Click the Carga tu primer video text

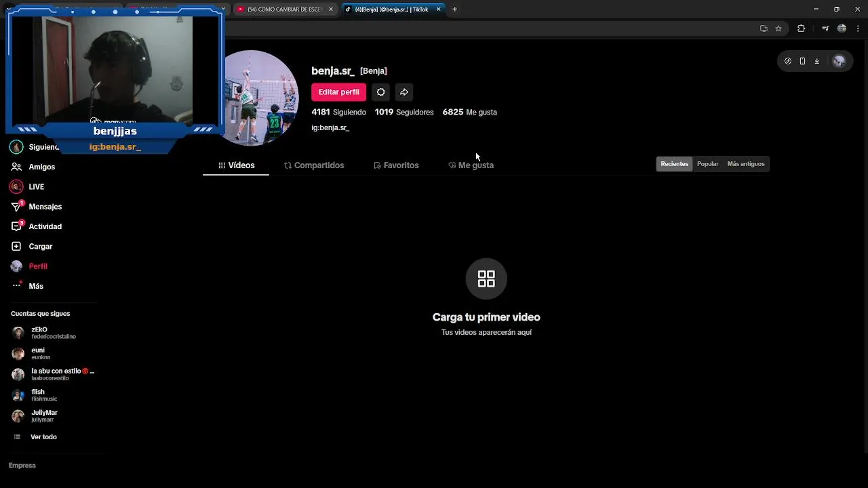click(x=486, y=317)
